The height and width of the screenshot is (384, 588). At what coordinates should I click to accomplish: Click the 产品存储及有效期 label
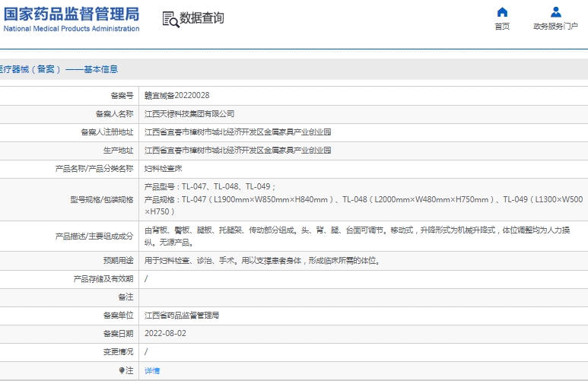pyautogui.click(x=103, y=279)
